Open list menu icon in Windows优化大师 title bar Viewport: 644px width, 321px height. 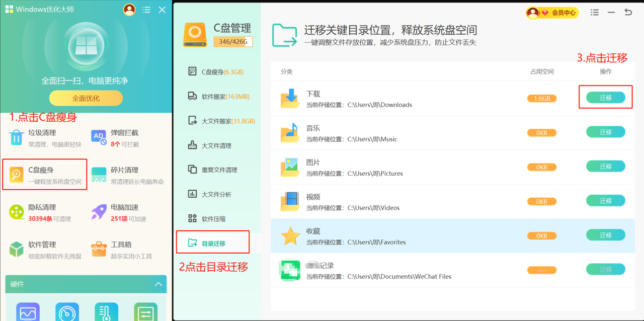[146, 10]
